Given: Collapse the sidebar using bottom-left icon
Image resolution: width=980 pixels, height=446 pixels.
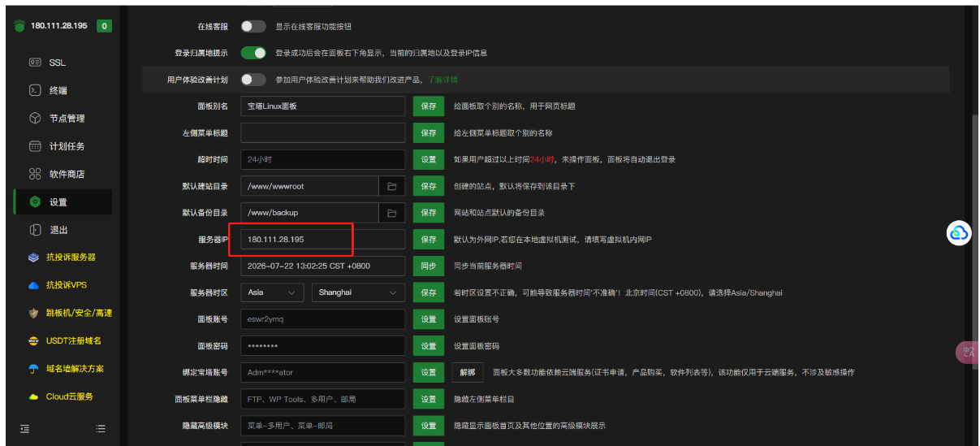Looking at the screenshot, I should click(x=25, y=428).
